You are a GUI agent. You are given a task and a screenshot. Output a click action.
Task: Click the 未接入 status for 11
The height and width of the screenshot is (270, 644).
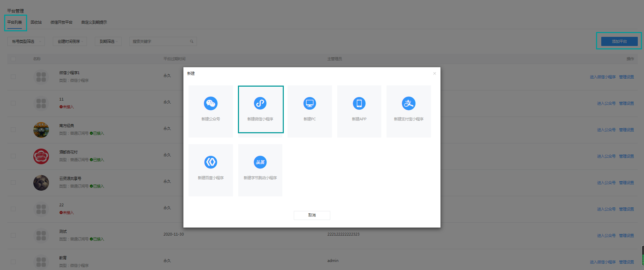[67, 107]
